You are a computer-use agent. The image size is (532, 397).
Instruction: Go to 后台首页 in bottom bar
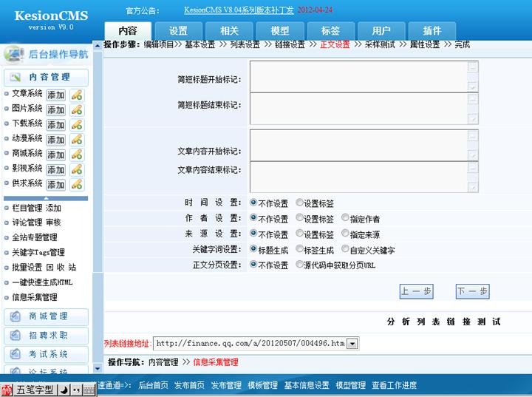tap(154, 385)
